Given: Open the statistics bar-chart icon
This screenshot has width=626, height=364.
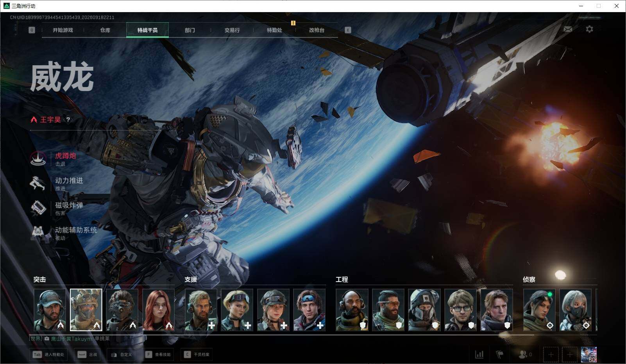Looking at the screenshot, I should click(x=479, y=355).
